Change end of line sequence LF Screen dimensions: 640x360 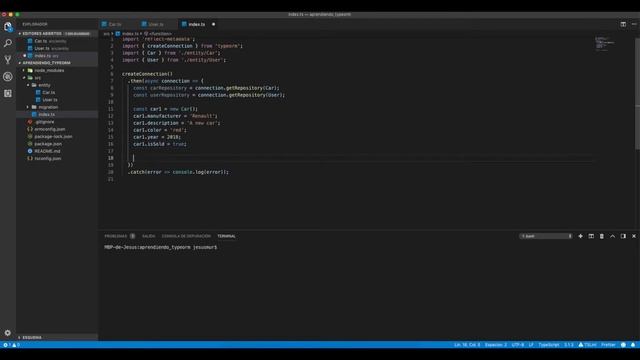pos(531,345)
